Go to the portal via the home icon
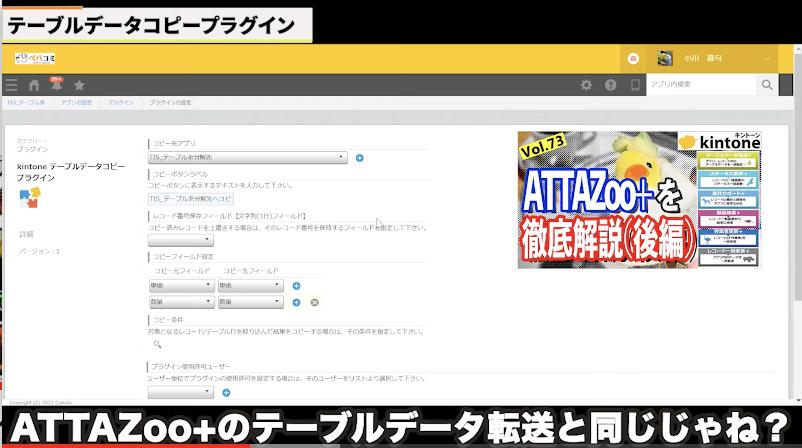Screen dimensions: 802x448 tap(34, 85)
